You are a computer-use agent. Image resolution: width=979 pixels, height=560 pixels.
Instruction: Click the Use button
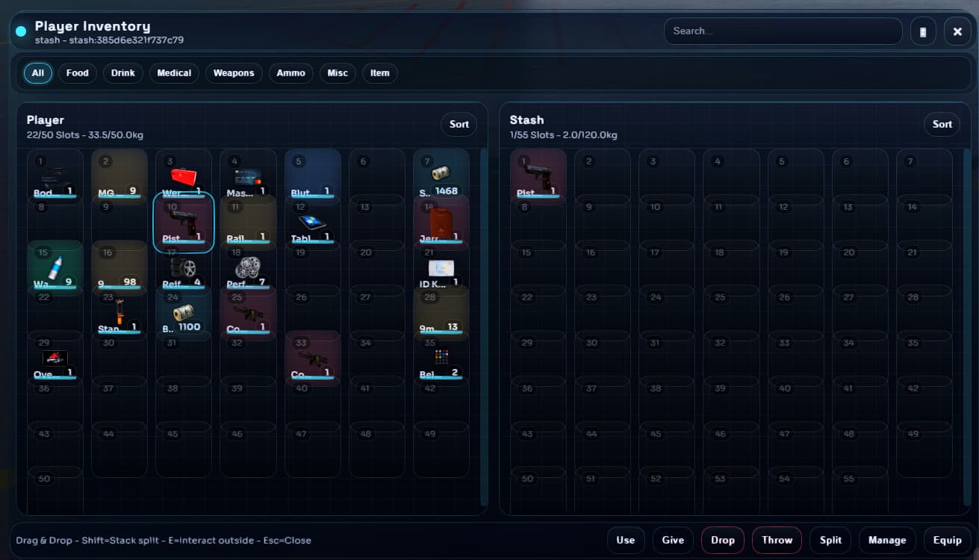click(626, 541)
